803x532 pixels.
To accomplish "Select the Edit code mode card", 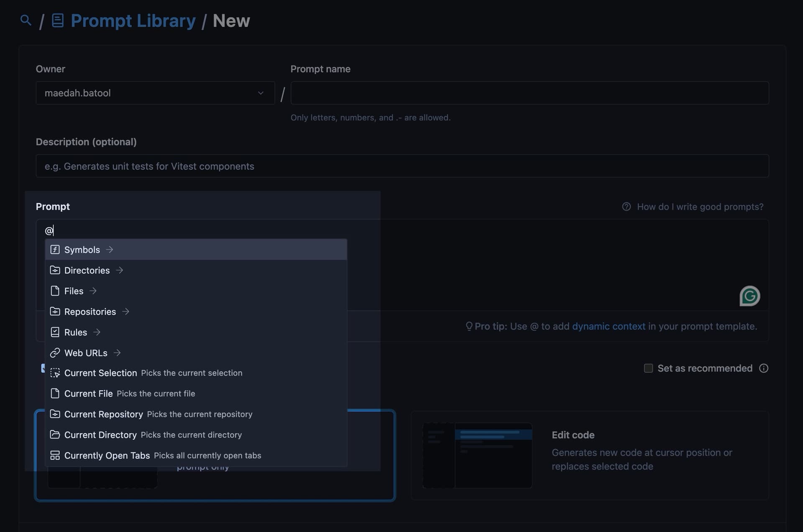I will 590,455.
